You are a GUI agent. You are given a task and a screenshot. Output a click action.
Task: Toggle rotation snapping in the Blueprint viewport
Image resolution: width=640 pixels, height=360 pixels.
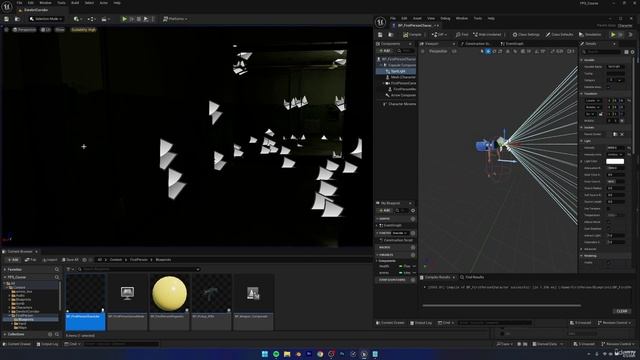(536, 51)
